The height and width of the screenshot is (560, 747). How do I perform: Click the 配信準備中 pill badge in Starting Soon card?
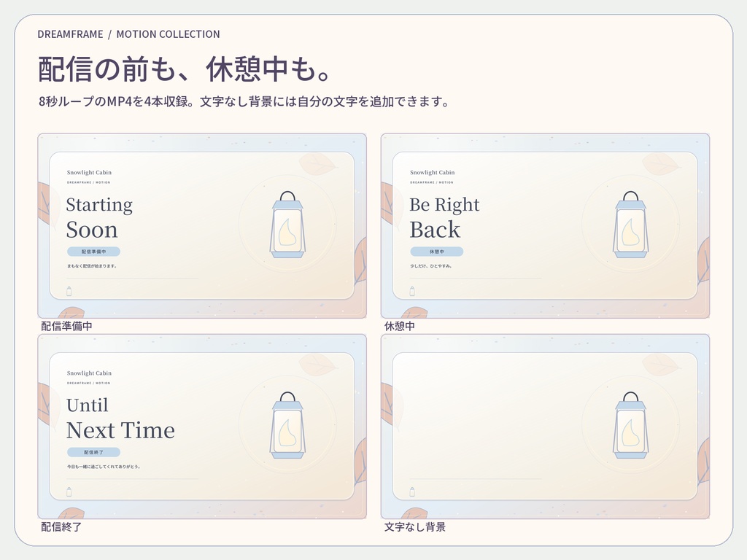coord(93,252)
